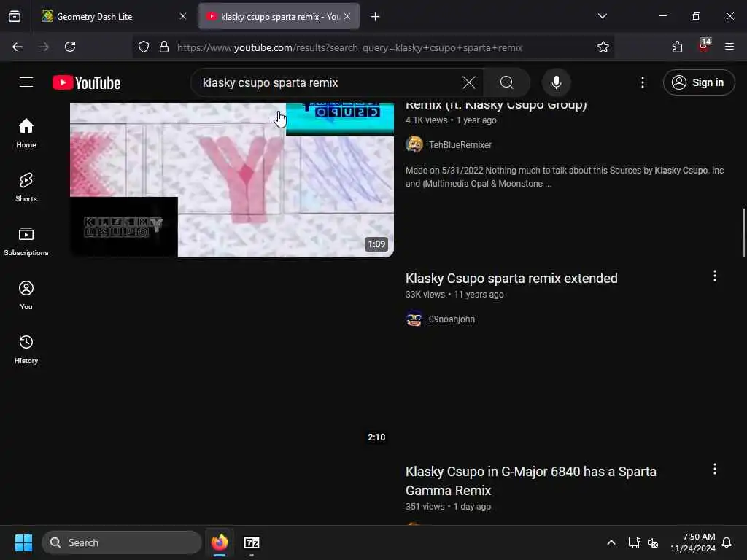Open a new browser tab
Screen dimensions: 747x560
(x=376, y=17)
